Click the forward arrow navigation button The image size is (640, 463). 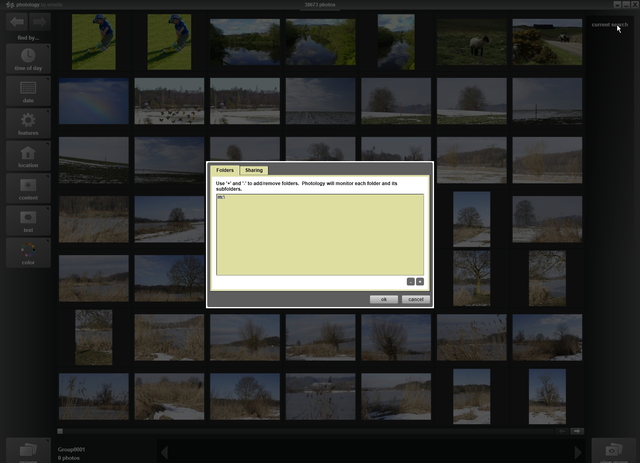click(40, 20)
